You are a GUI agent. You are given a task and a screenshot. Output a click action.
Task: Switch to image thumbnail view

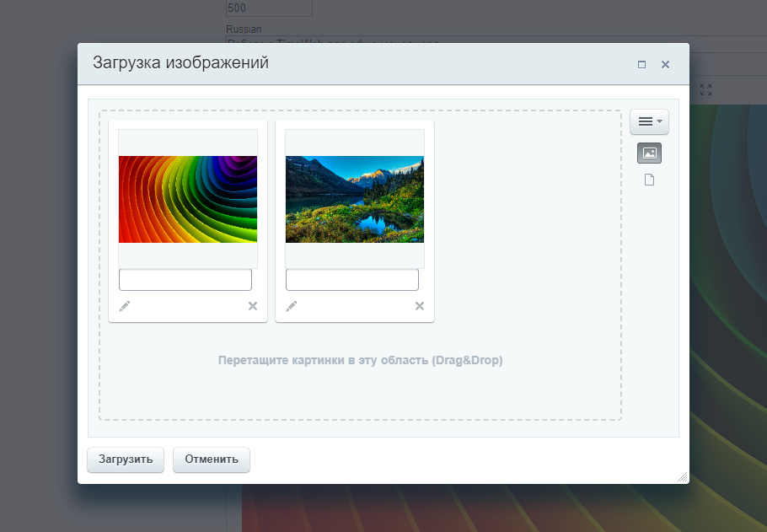coord(649,153)
